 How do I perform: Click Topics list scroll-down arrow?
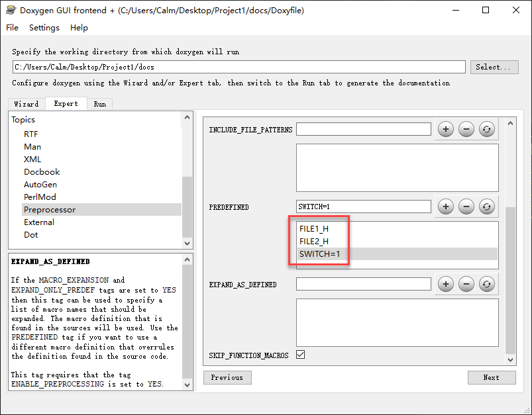click(187, 243)
